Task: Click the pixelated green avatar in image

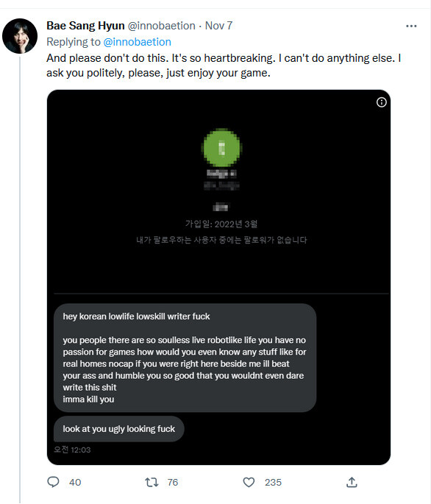Action: 222,147
